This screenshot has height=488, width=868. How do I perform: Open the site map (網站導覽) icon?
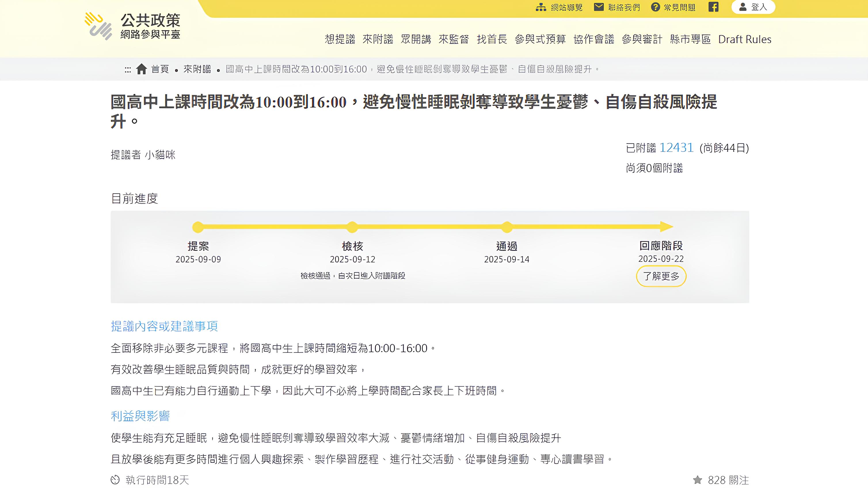(541, 7)
